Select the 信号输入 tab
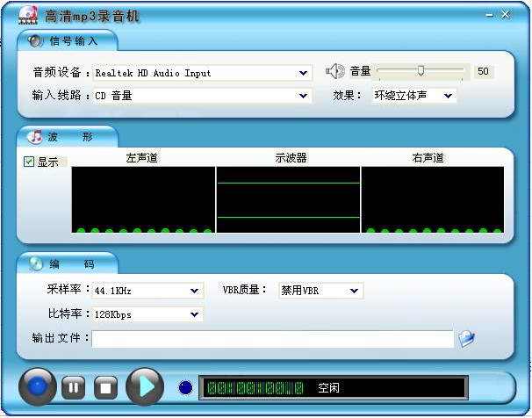Image resolution: width=532 pixels, height=418 pixels. (x=68, y=41)
